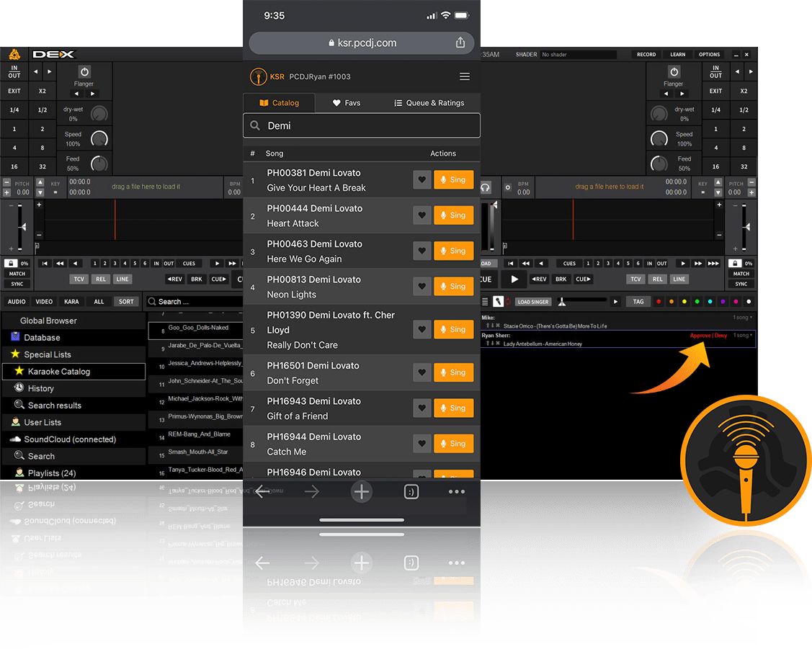Toggle the right deck X2 loop button

[744, 91]
